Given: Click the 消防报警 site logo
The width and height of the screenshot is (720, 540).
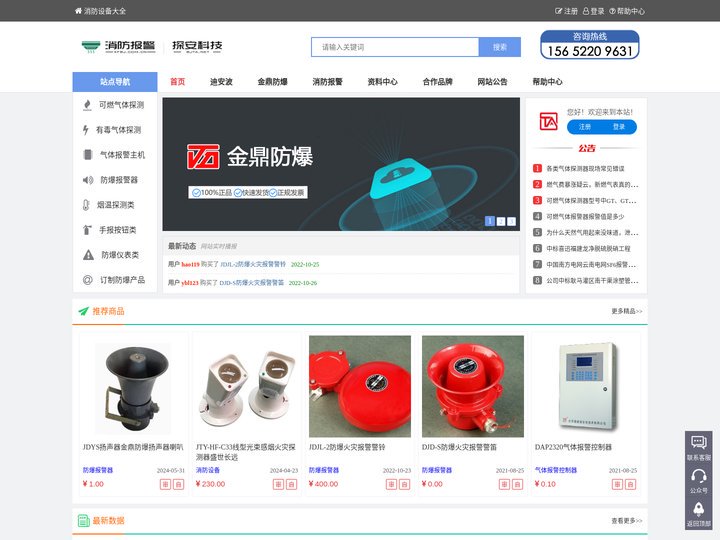Looking at the screenshot, I should click(118, 46).
